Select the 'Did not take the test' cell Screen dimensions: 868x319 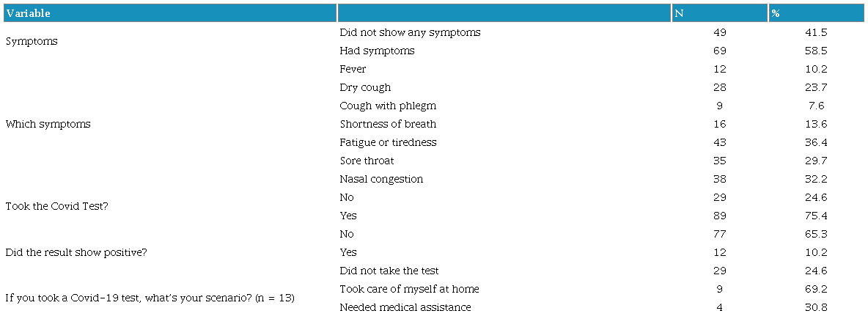click(389, 271)
